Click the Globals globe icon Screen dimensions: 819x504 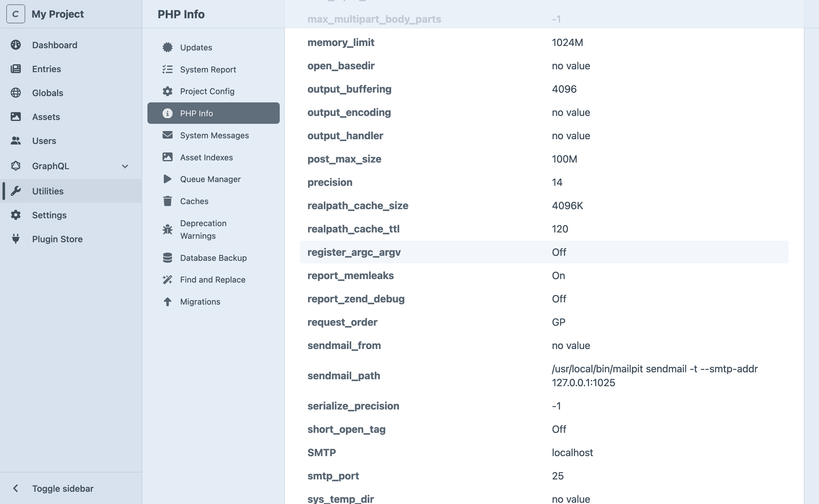pyautogui.click(x=16, y=93)
